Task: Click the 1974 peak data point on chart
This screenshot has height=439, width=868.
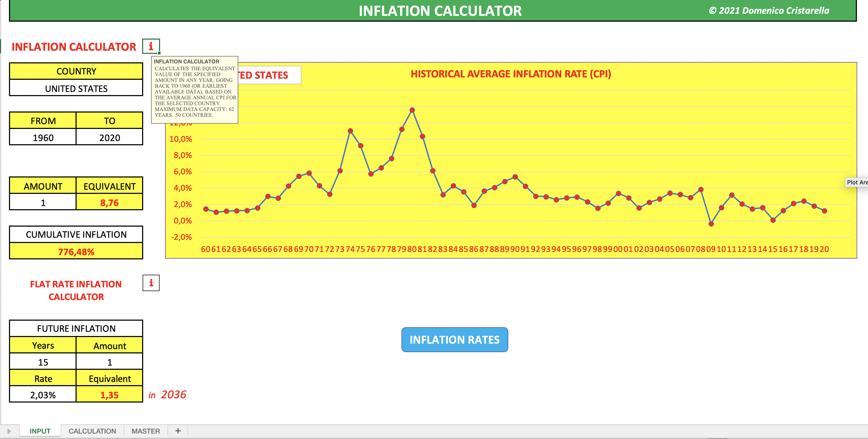Action: coord(351,131)
